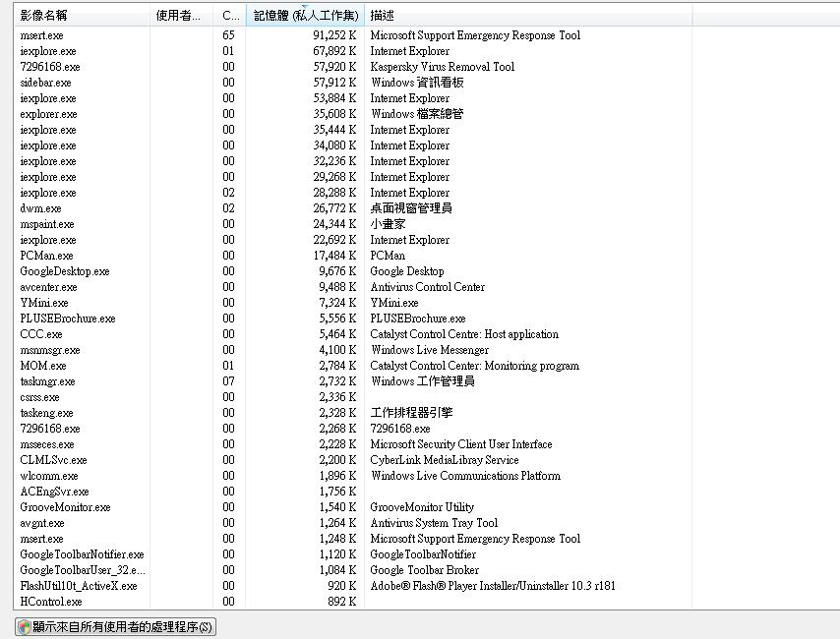840x639 pixels.
Task: Sort by 使用者 column header
Action: 182,15
